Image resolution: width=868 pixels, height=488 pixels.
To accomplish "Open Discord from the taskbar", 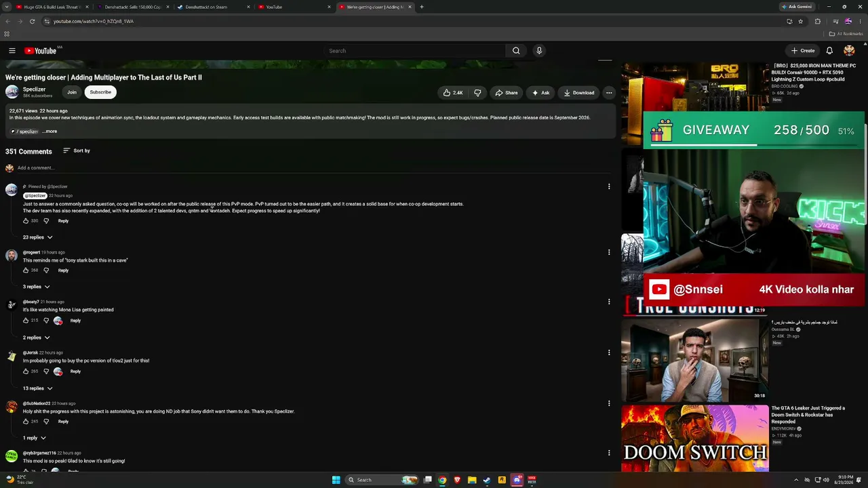I will [517, 480].
